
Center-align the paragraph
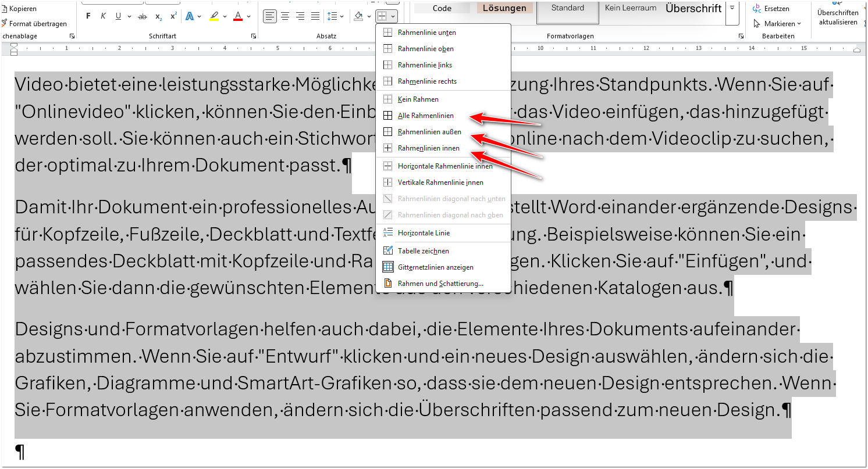[x=285, y=16]
